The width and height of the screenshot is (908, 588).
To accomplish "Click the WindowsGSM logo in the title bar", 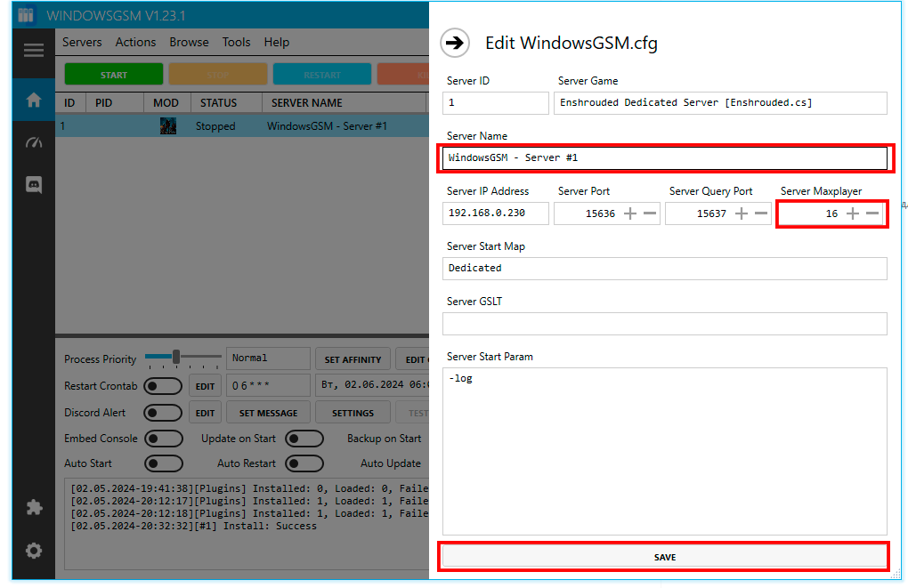I will pyautogui.click(x=26, y=15).
